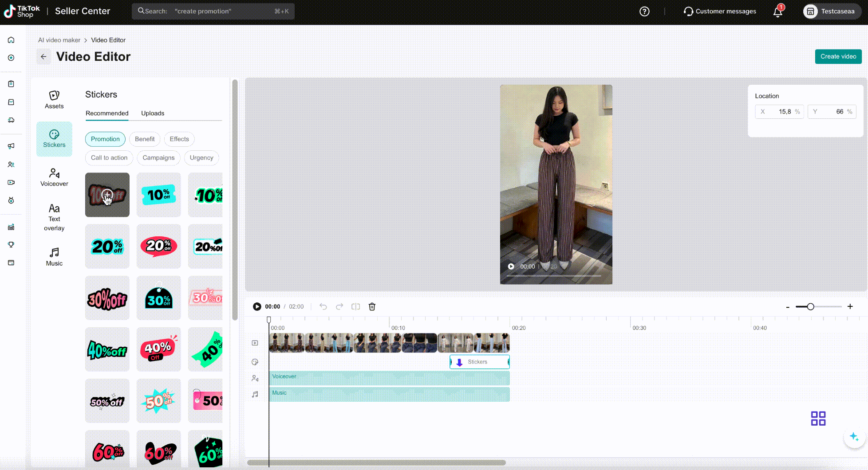Go to AI video maker breadcrumb
Image resolution: width=868 pixels, height=470 pixels.
click(59, 40)
